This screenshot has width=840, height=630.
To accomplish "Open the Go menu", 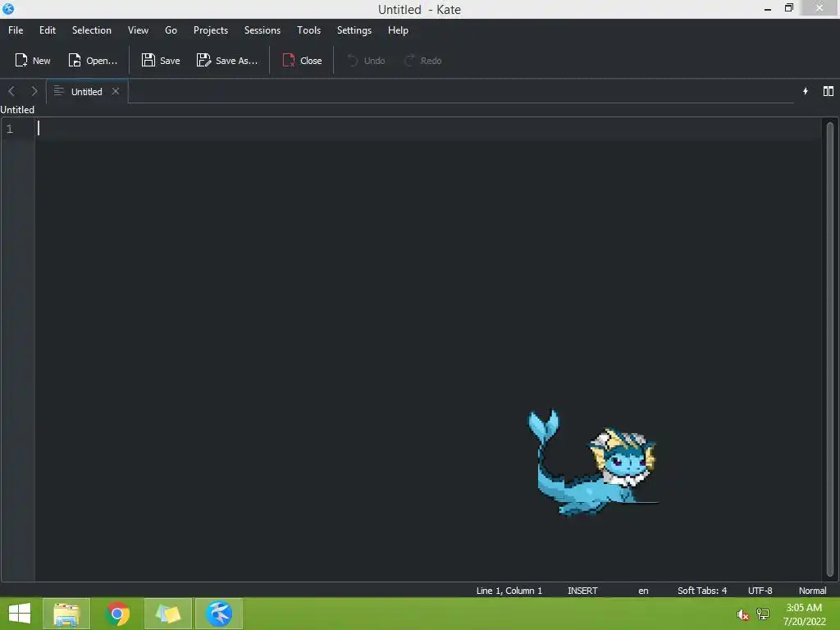I will click(x=171, y=30).
